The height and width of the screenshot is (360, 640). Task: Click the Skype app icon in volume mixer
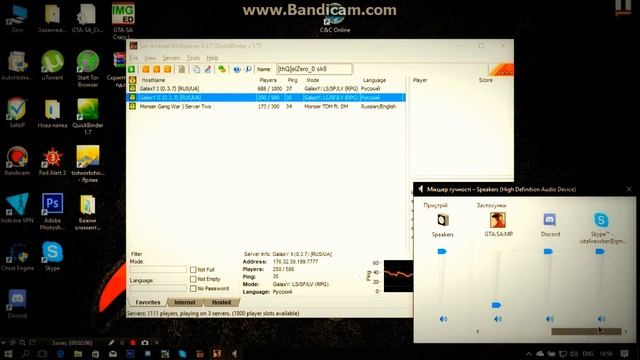[x=601, y=220]
